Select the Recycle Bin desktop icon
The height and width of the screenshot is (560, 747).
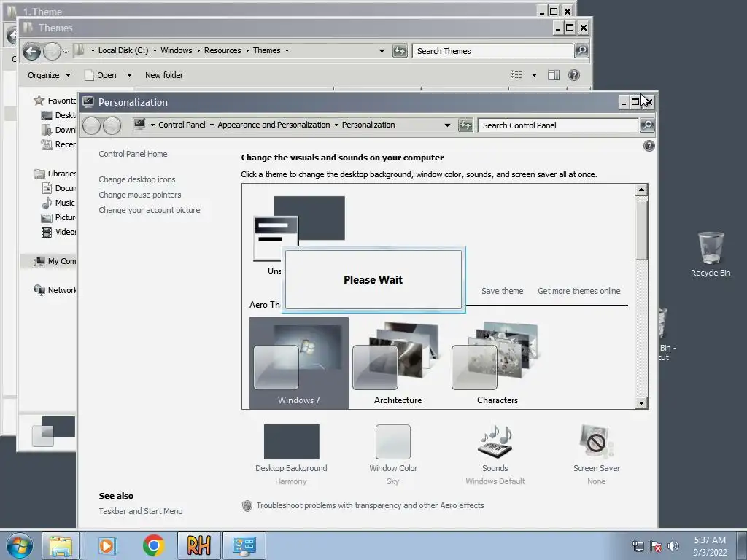pyautogui.click(x=711, y=254)
